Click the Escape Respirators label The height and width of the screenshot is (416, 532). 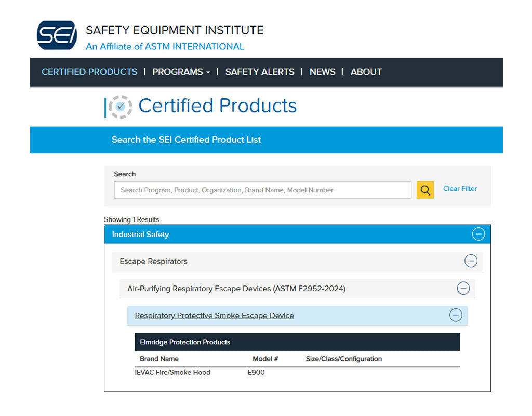(x=153, y=261)
